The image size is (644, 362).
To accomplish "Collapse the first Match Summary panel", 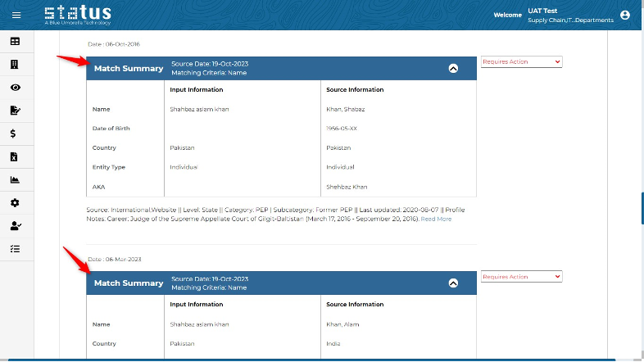I will [x=453, y=68].
